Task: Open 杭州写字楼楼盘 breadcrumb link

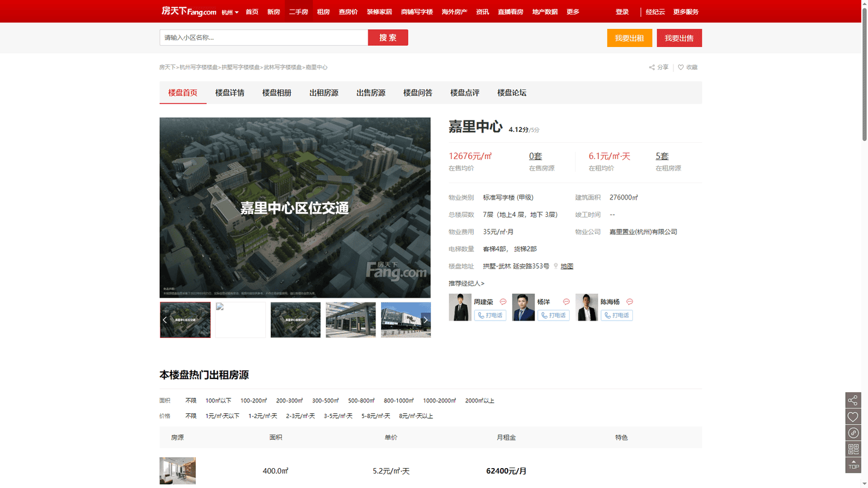Action: (199, 67)
